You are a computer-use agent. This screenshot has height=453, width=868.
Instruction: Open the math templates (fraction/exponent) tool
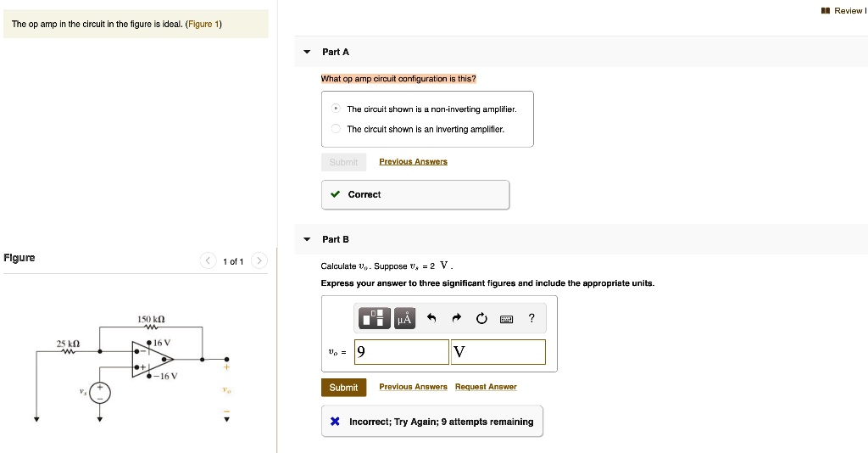pos(373,318)
